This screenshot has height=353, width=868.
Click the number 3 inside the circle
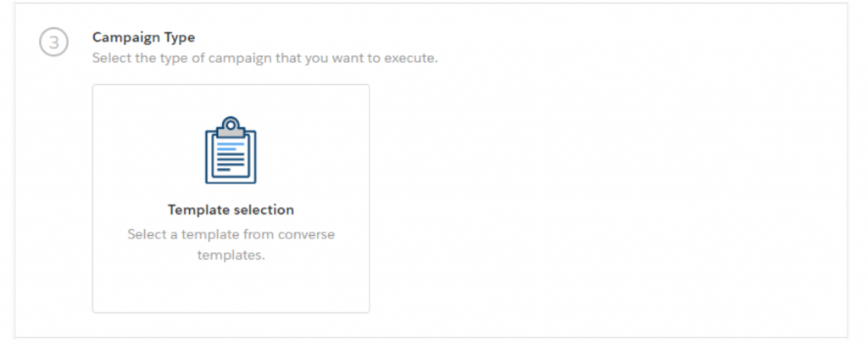coord(53,42)
